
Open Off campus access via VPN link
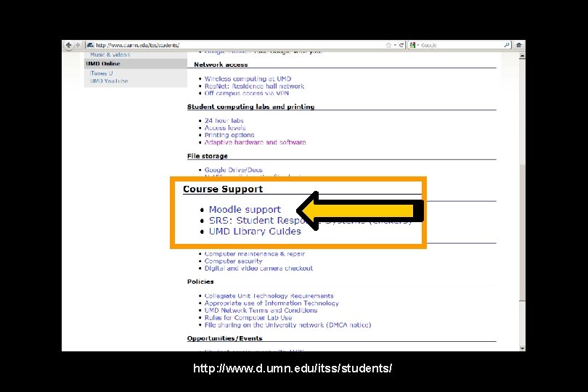click(x=246, y=94)
